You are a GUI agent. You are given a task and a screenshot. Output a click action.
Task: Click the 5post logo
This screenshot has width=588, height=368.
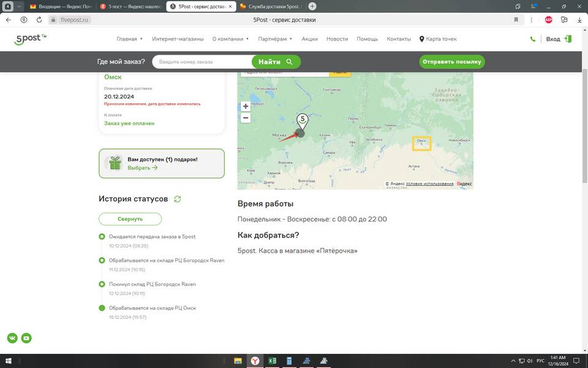(31, 39)
